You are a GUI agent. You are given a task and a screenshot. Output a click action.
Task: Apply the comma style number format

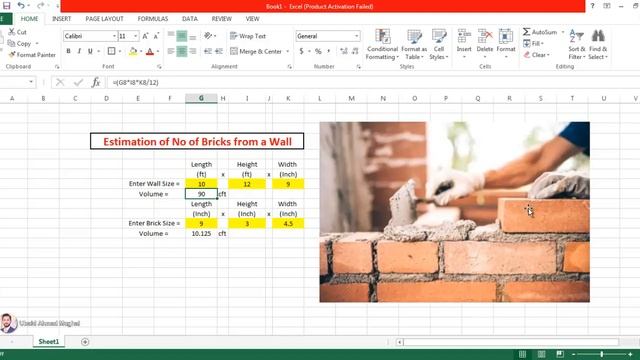tap(329, 51)
